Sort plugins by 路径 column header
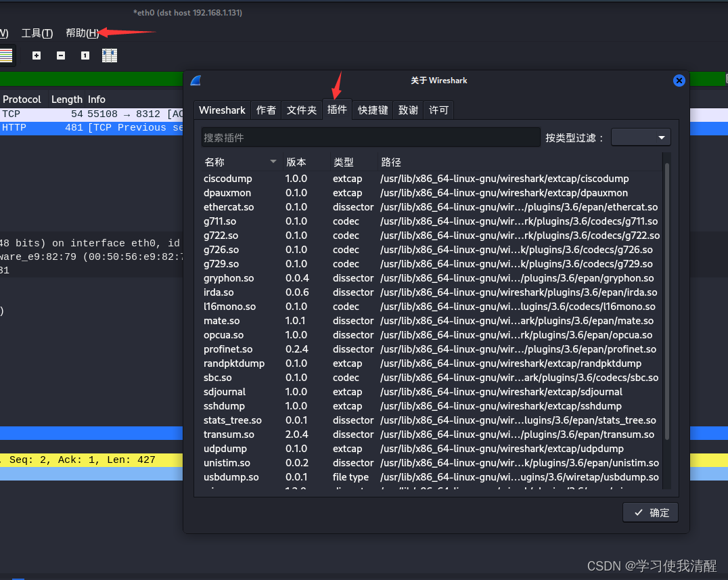This screenshot has width=728, height=580. tap(519, 162)
